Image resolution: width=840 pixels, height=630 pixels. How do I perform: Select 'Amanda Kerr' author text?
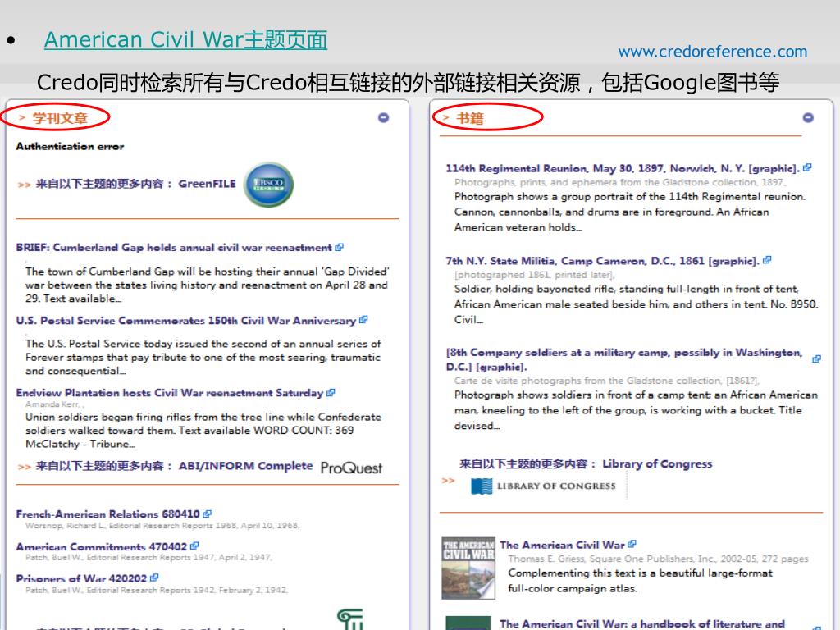[52, 404]
